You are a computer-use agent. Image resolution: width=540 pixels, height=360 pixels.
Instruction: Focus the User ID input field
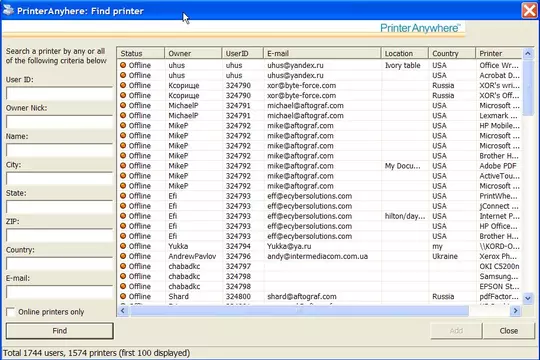click(59, 93)
